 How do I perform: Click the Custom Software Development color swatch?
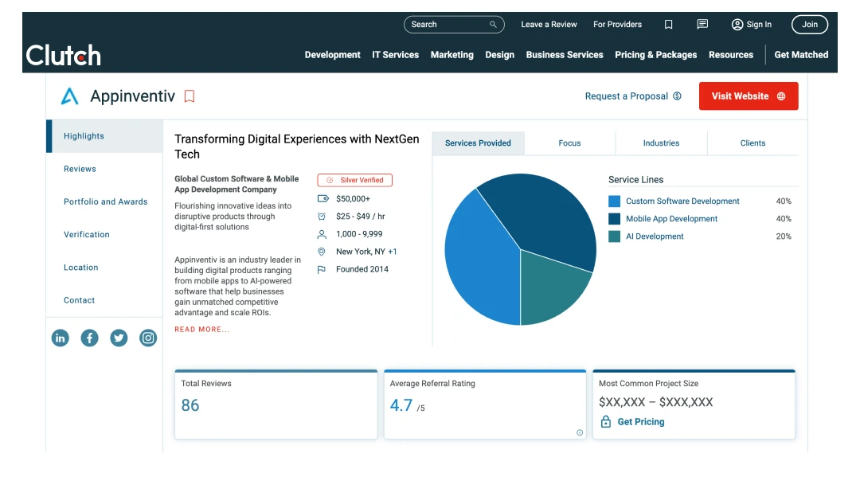614,201
